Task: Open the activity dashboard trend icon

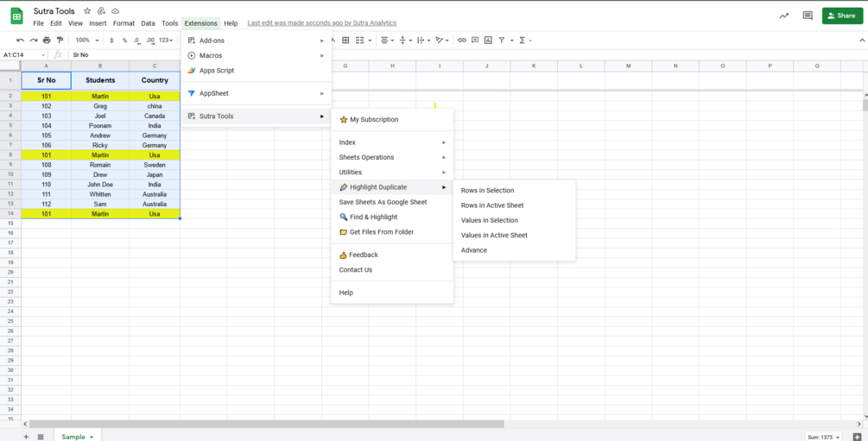Action: (784, 16)
